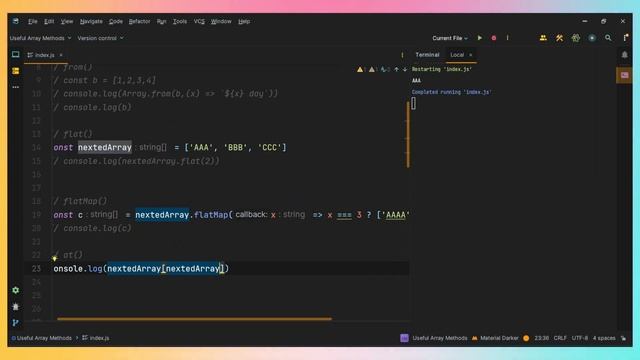Viewport: 640px width, 360px height.
Task: Open the Run menu
Action: coord(162,21)
